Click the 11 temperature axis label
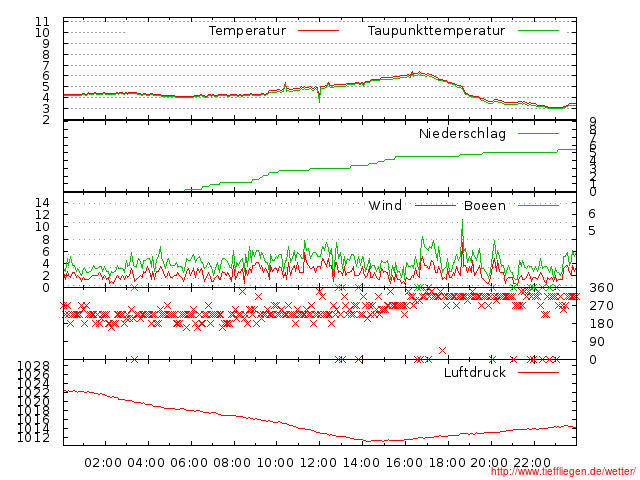The width and height of the screenshot is (640, 480). [42, 21]
